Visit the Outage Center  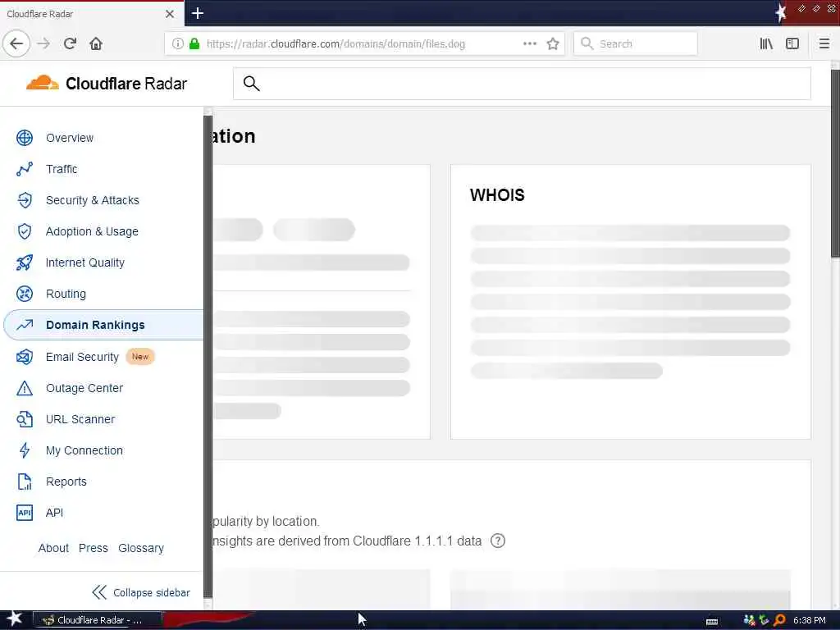[84, 388]
